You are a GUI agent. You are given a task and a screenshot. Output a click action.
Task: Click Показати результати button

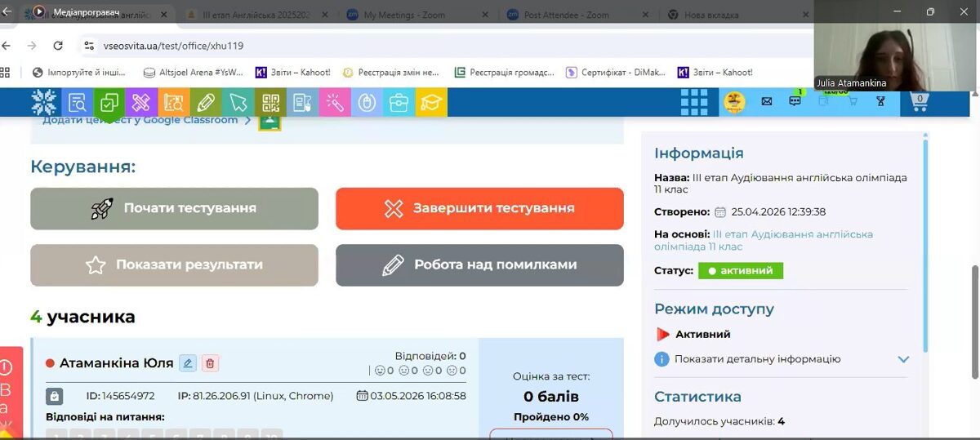tap(174, 264)
